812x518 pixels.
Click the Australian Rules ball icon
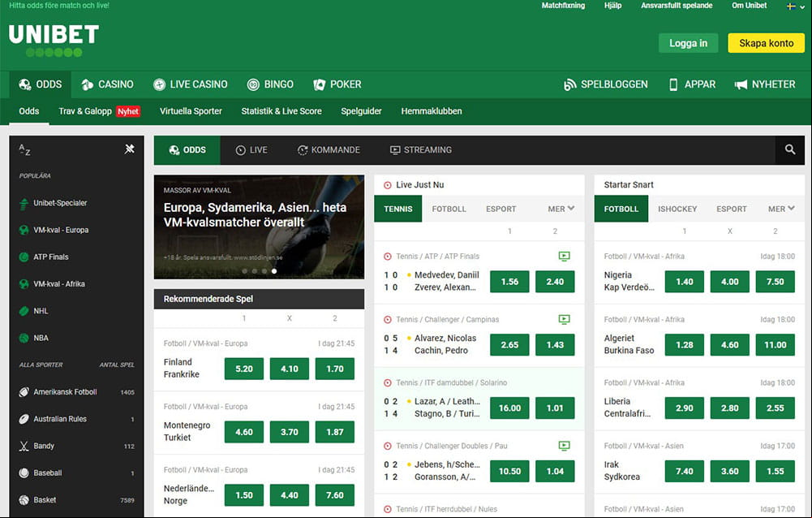click(24, 419)
